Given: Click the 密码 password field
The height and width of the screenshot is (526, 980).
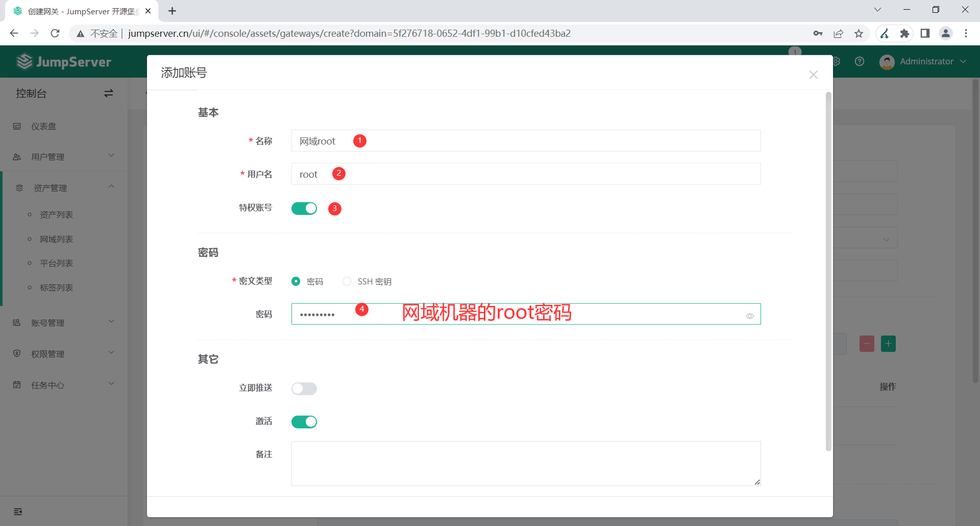Looking at the screenshot, I should (526, 314).
